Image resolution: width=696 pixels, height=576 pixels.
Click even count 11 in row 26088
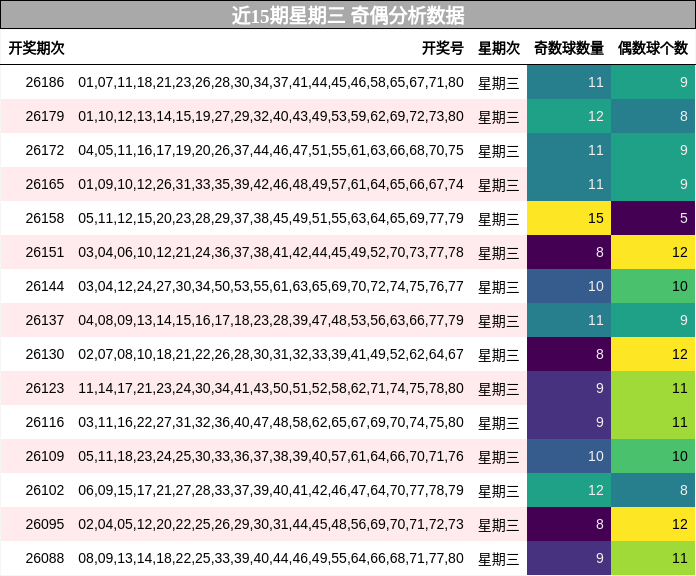pos(653,558)
